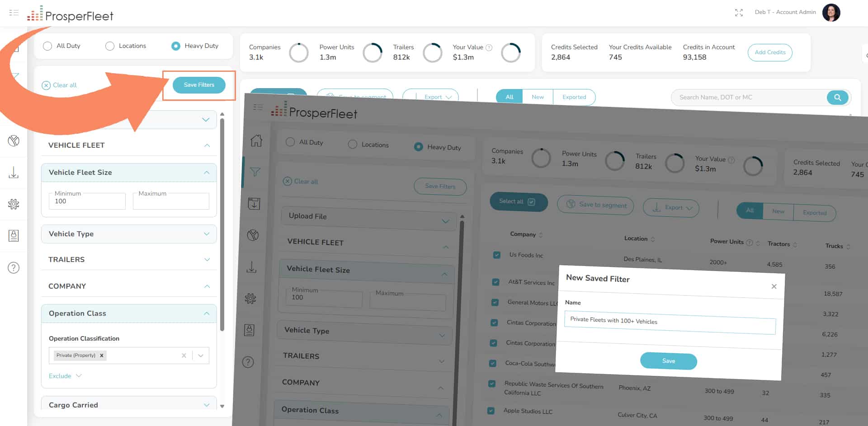
Task: Click Save in the New Saved Filter dialog
Action: (669, 361)
